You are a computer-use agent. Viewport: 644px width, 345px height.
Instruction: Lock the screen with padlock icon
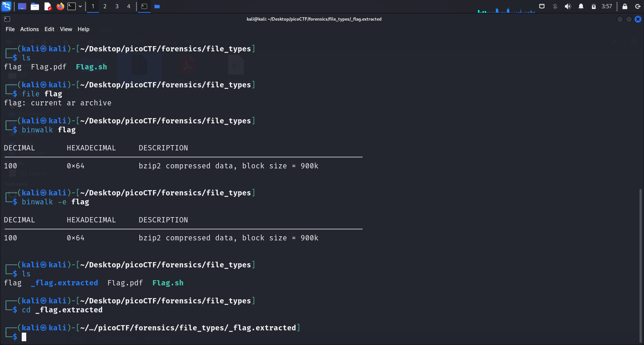tap(625, 6)
